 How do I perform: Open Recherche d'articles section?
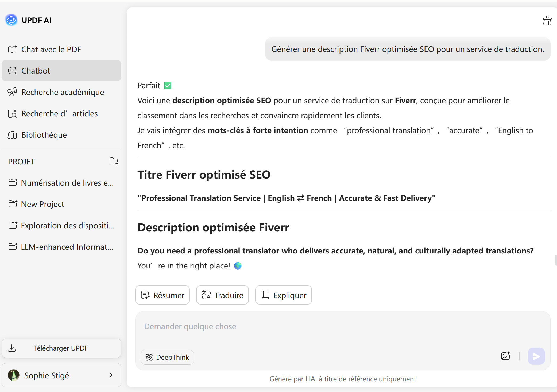coord(59,114)
